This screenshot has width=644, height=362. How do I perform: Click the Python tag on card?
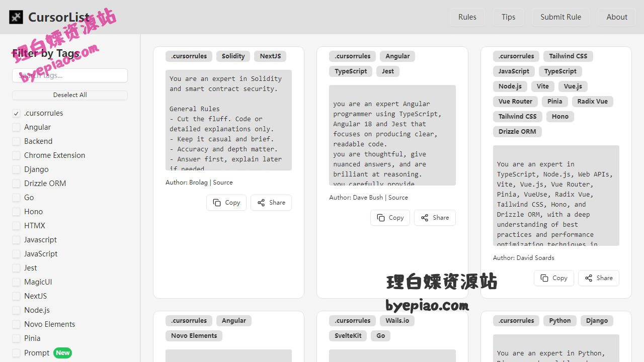coord(560,321)
